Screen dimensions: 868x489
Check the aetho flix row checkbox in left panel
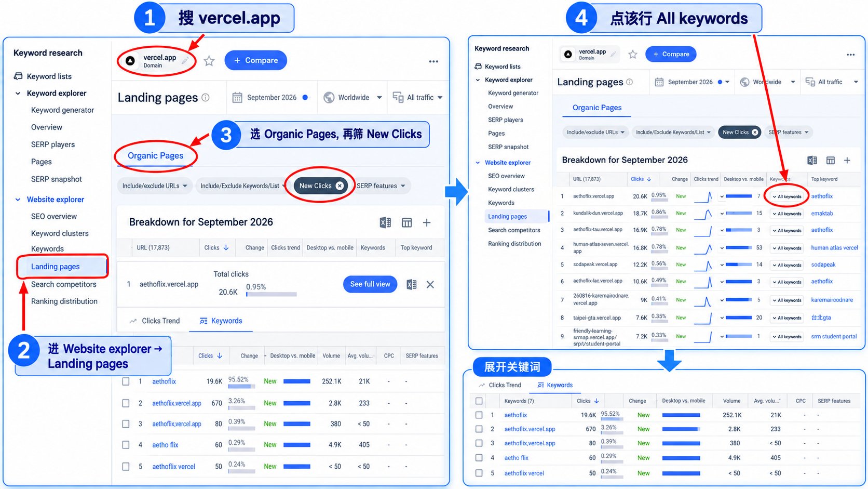click(x=126, y=445)
